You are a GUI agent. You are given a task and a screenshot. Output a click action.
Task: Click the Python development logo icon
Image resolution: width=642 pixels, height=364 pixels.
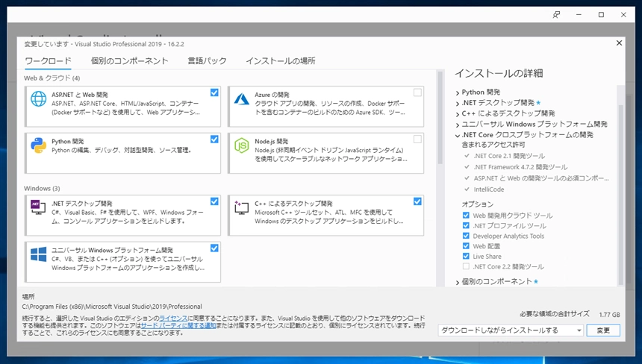pos(39,145)
